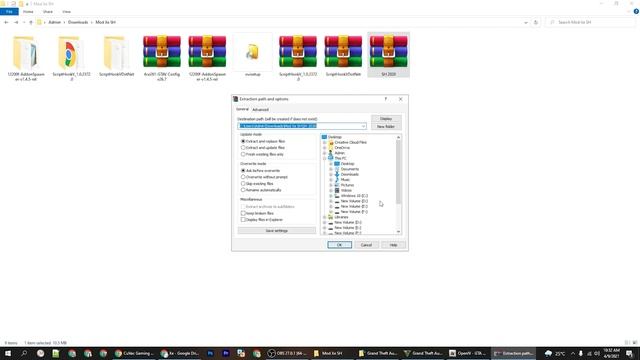Viewport: 640px width, 360px height.
Task: Refresh the Explorer address bar
Action: click(536, 22)
